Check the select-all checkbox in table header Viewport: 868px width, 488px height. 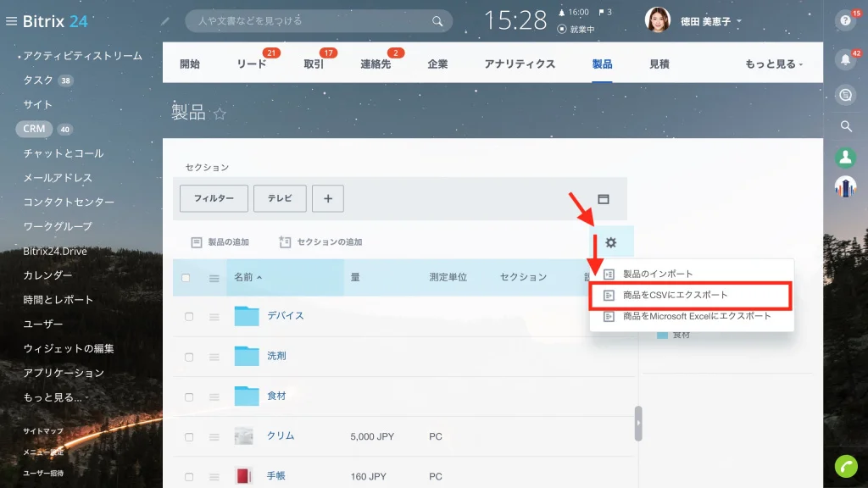(x=186, y=278)
